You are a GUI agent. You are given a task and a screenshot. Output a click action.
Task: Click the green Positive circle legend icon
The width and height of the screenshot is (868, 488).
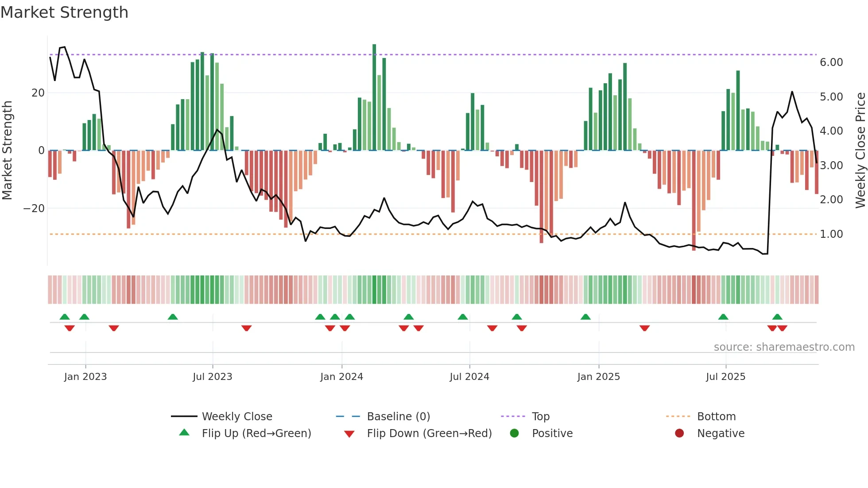[x=514, y=433]
